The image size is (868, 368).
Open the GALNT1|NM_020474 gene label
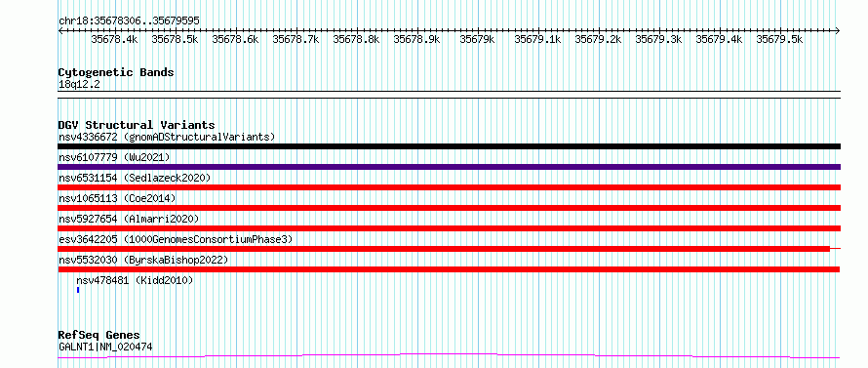105,347
